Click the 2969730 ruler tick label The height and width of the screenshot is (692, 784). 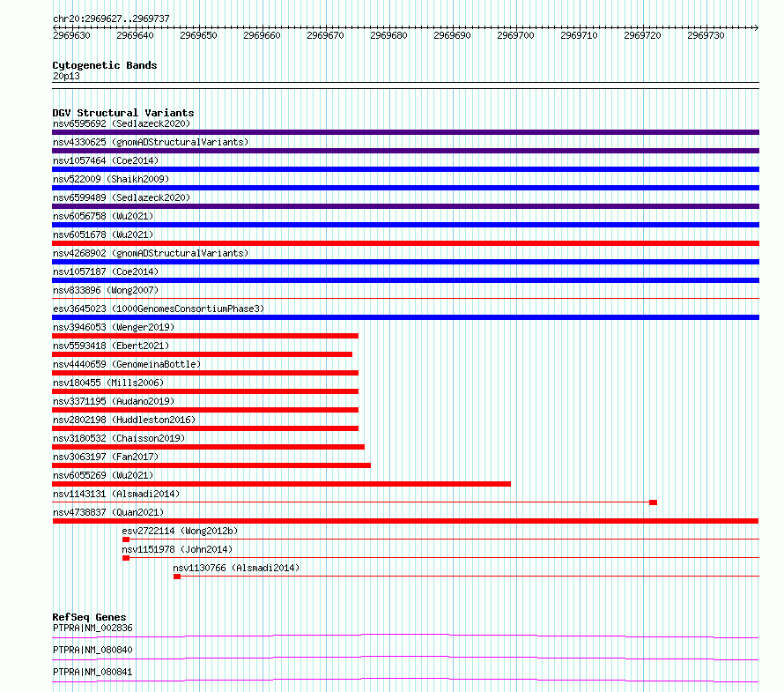point(706,35)
